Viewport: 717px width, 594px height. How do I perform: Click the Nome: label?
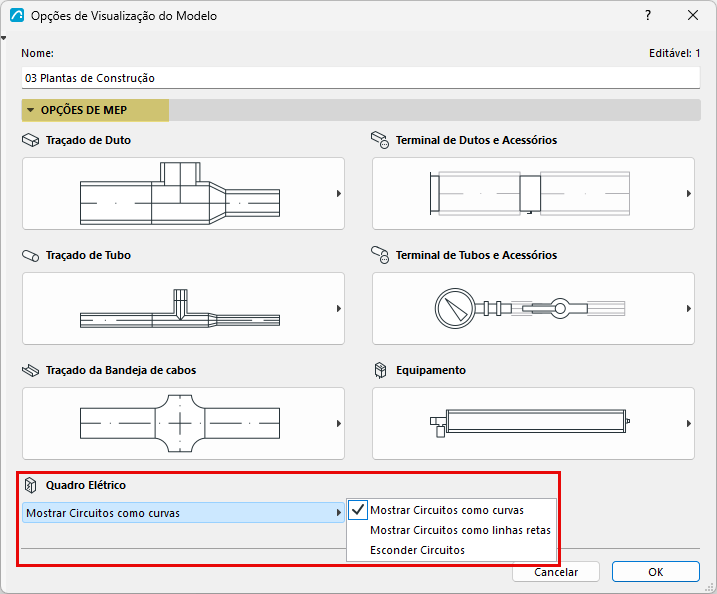(37, 53)
